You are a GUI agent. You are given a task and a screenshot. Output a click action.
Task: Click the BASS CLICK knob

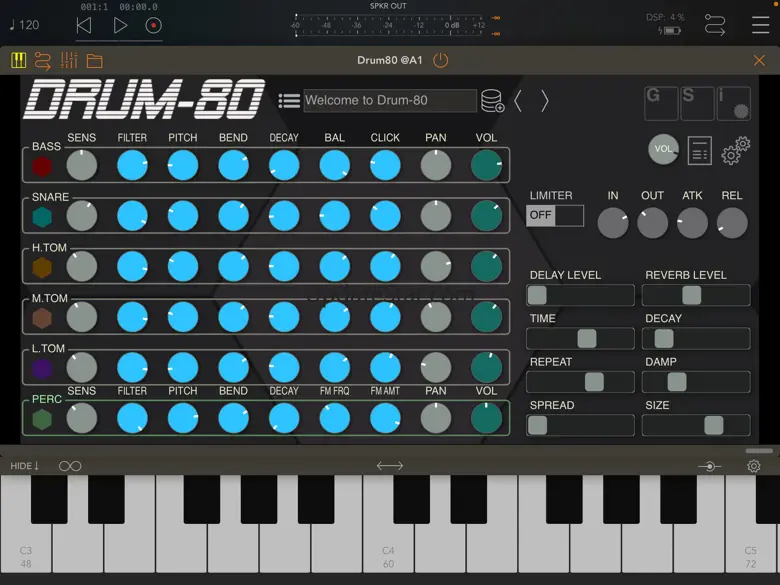point(385,165)
